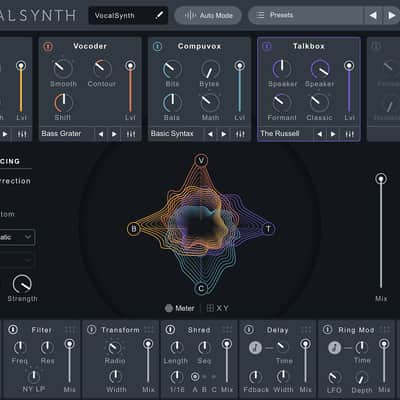Grab the Delay module drag handle dots
Screen dimensions: 400x400
pos(306,330)
